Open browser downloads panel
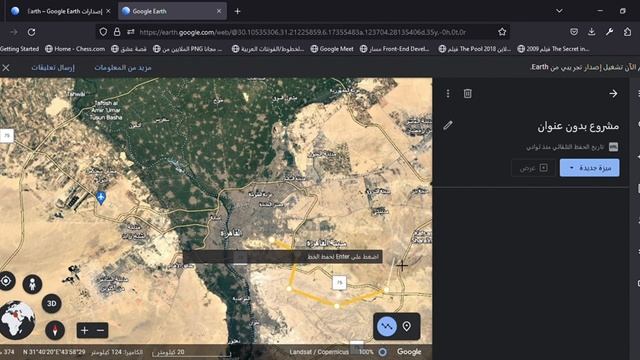 coord(591,32)
